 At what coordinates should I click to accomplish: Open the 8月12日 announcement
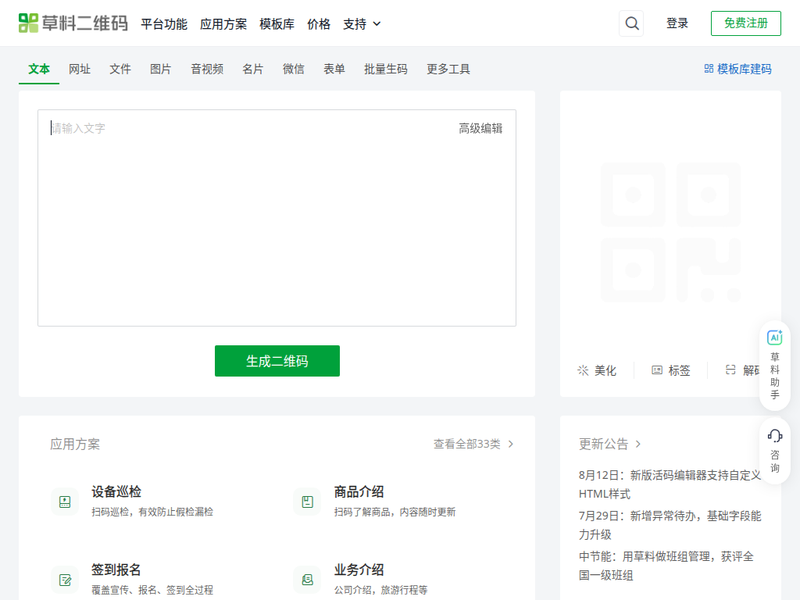coord(670,484)
